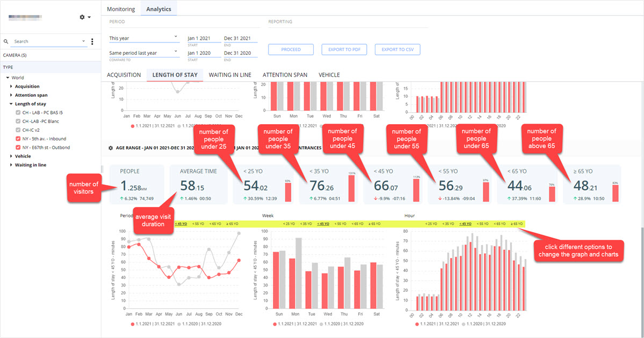Click the Export to PDF button
Image resolution: width=644 pixels, height=338 pixels.
click(344, 49)
